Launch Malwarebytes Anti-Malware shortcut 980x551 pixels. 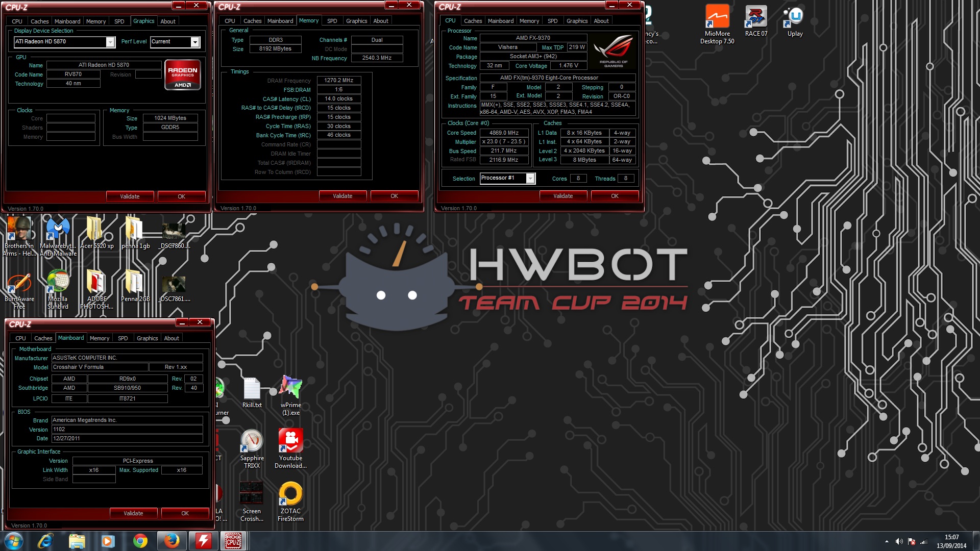pyautogui.click(x=58, y=236)
